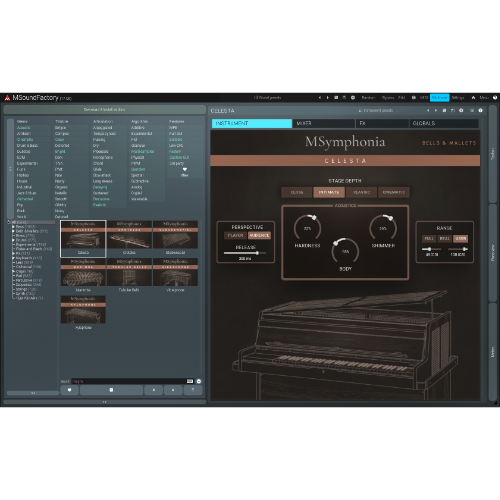Select CLASSIC stage depth
The width and height of the screenshot is (500, 500).
361,192
